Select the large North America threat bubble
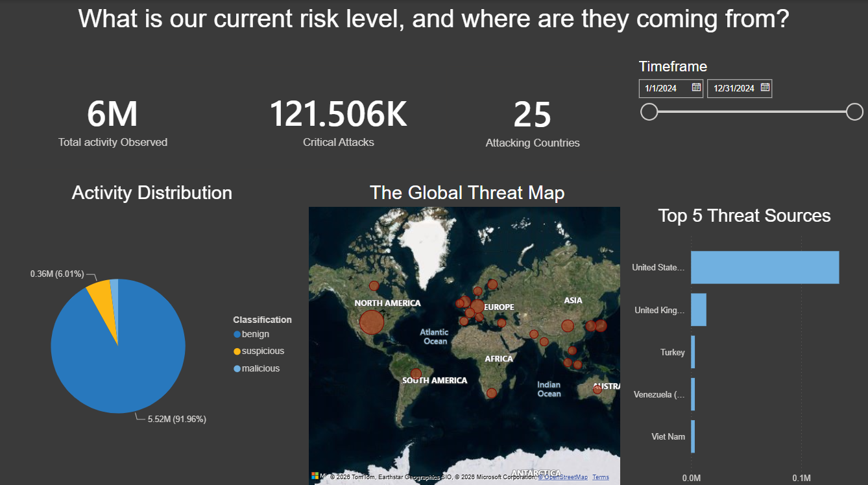Viewport: 868px width, 485px height. coord(372,322)
